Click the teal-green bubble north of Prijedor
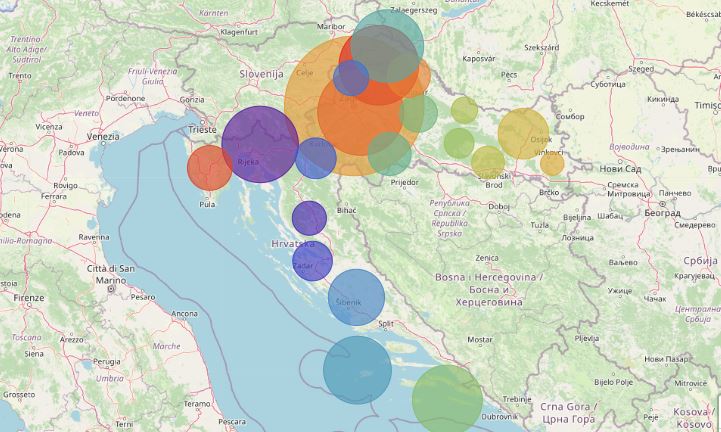The height and width of the screenshot is (432, 721). point(389,154)
